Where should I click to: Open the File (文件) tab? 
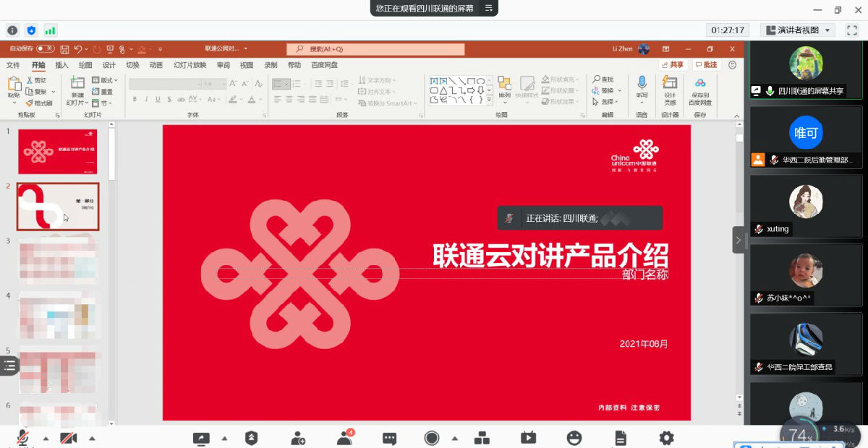13,65
